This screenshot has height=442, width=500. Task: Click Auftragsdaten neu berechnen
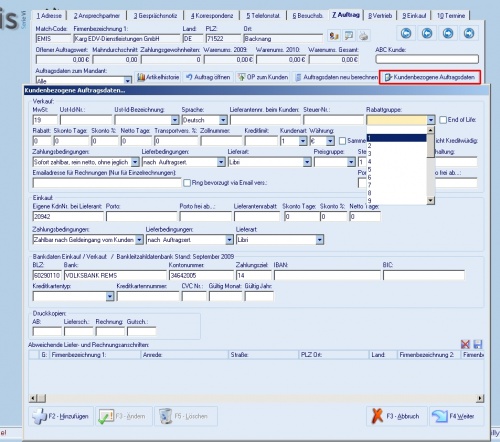(x=336, y=77)
